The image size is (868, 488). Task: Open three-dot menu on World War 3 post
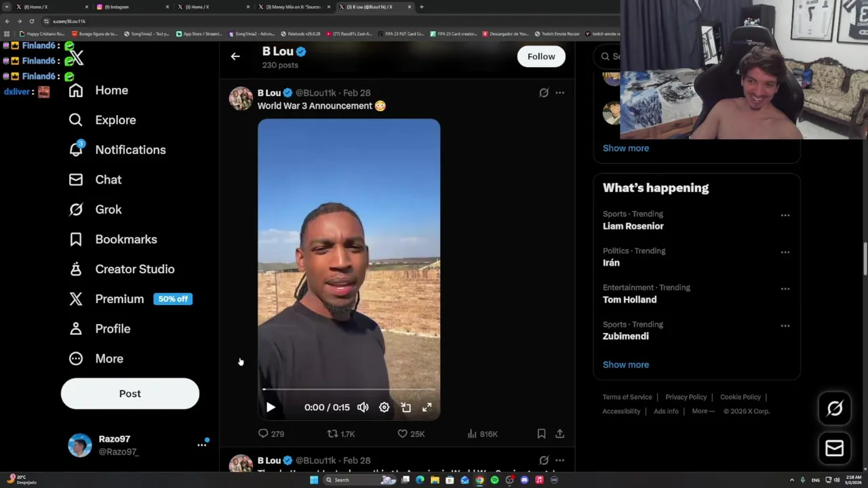pos(559,93)
